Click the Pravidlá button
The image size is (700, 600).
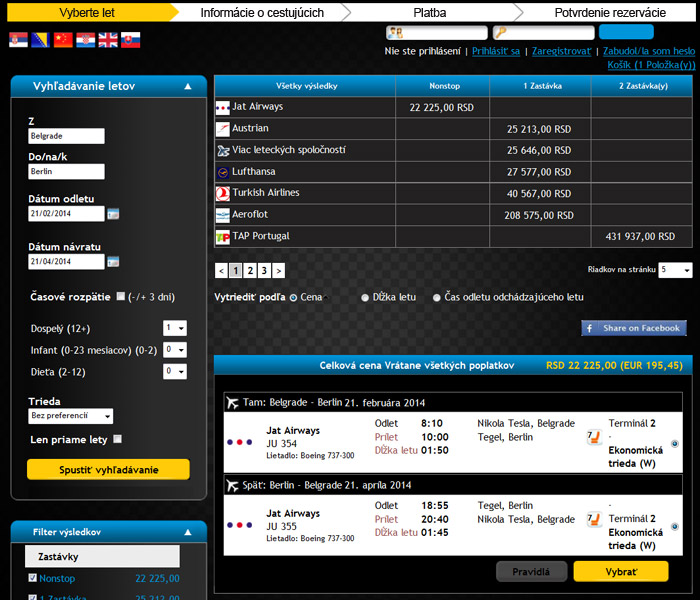point(531,571)
